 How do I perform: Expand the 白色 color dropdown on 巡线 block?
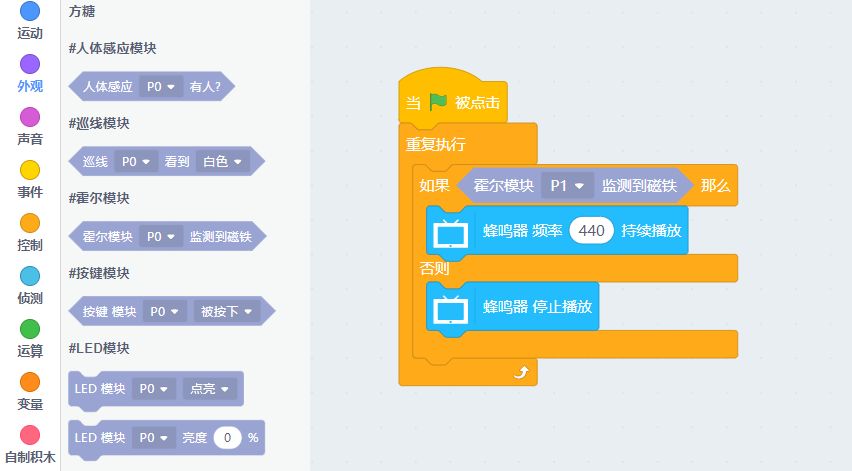[222, 162]
